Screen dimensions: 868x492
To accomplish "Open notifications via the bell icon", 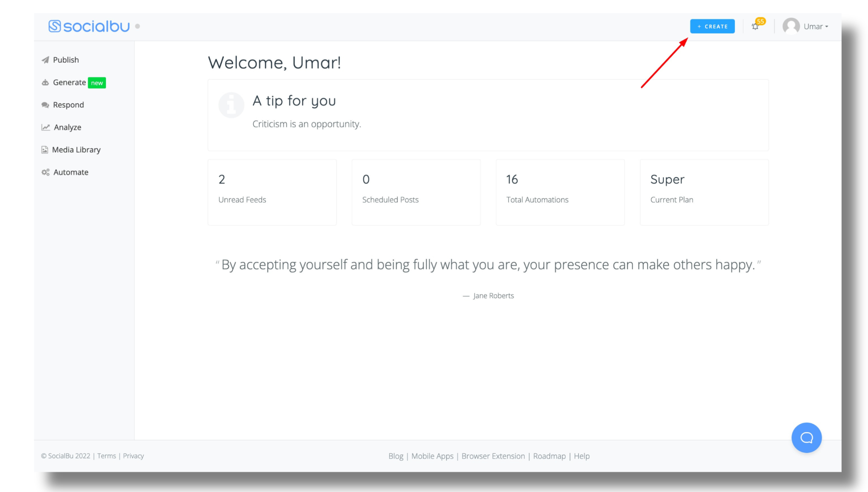I will point(755,26).
